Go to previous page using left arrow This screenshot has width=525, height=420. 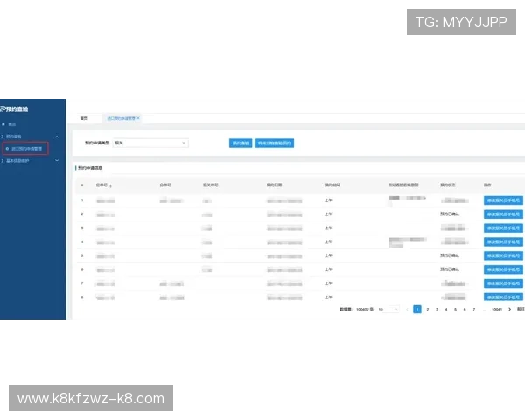click(407, 309)
